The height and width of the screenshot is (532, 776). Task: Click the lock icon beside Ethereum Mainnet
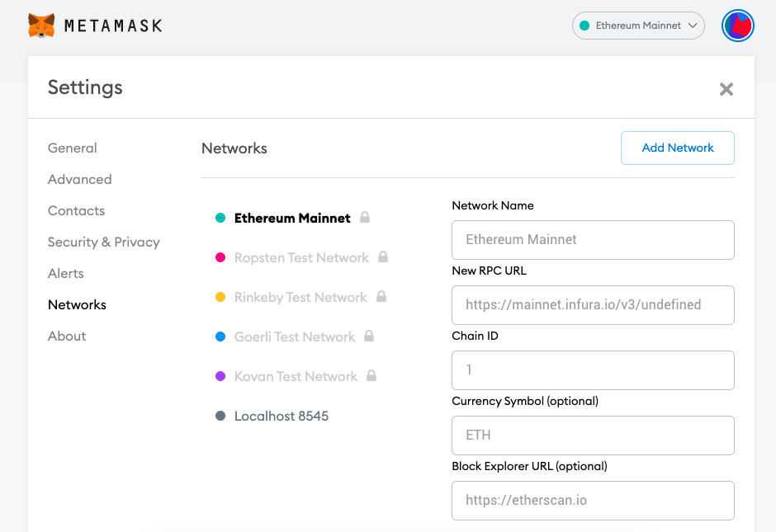(x=365, y=217)
